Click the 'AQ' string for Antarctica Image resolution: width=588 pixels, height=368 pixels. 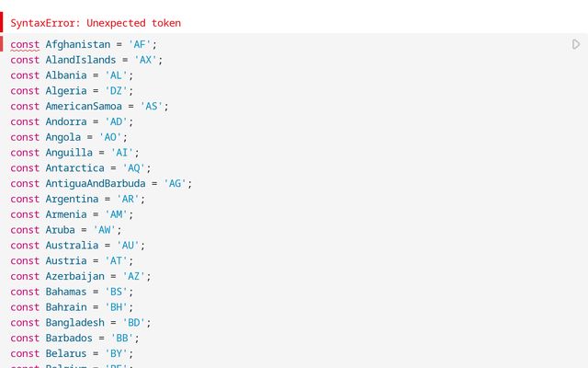(x=134, y=167)
